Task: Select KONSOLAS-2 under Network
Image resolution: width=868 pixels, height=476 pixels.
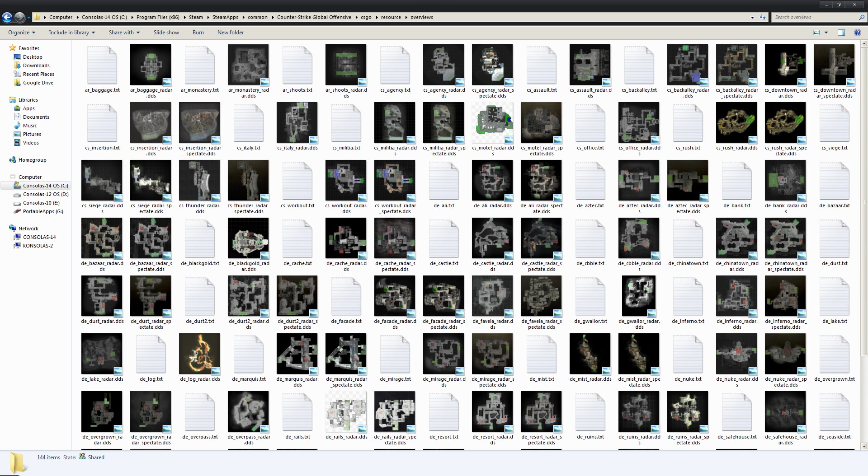Action: (38, 246)
